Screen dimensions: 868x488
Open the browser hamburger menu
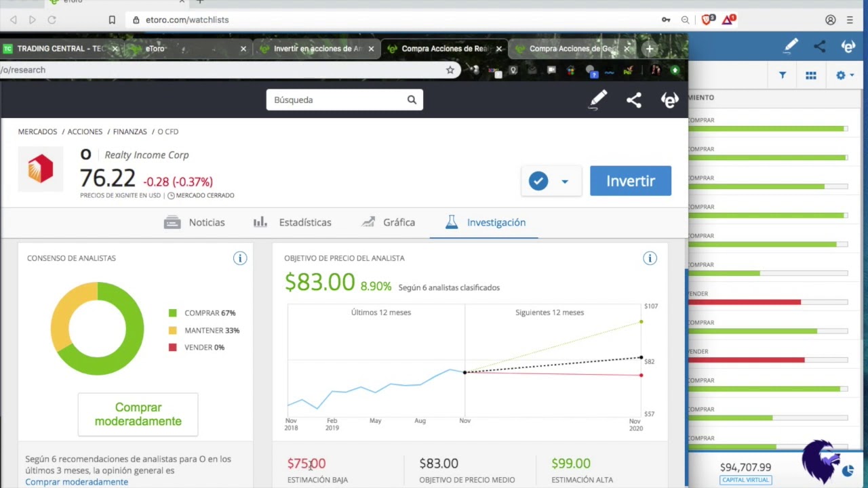click(x=850, y=20)
